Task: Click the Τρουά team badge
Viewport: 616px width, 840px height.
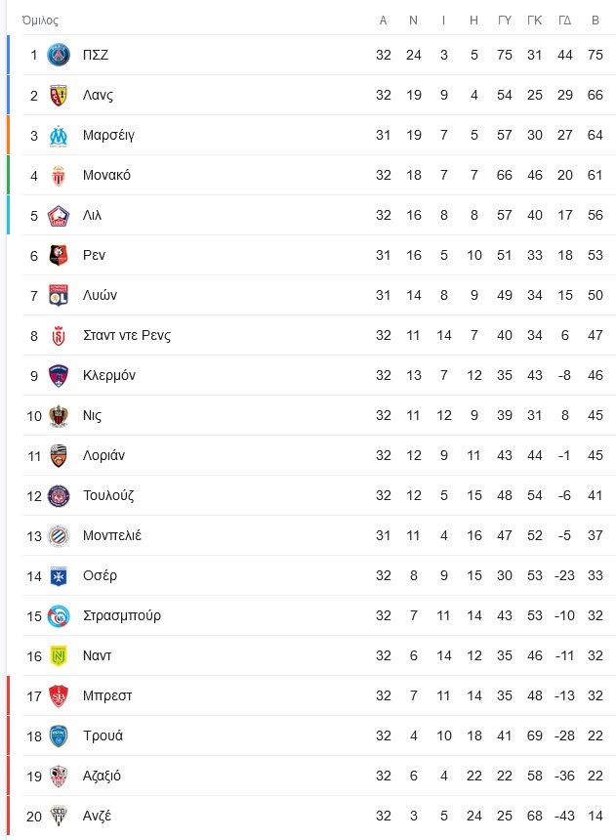Action: tap(59, 736)
